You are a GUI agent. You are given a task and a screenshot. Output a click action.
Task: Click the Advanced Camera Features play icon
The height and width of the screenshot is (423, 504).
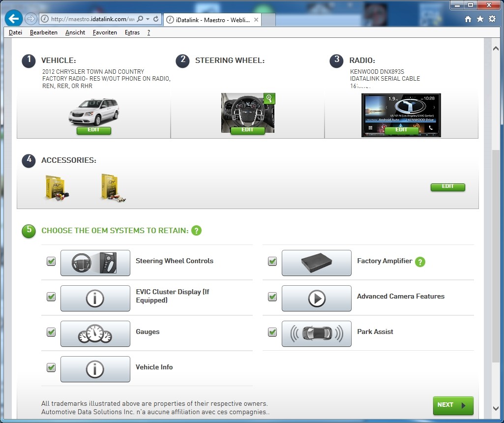point(317,298)
